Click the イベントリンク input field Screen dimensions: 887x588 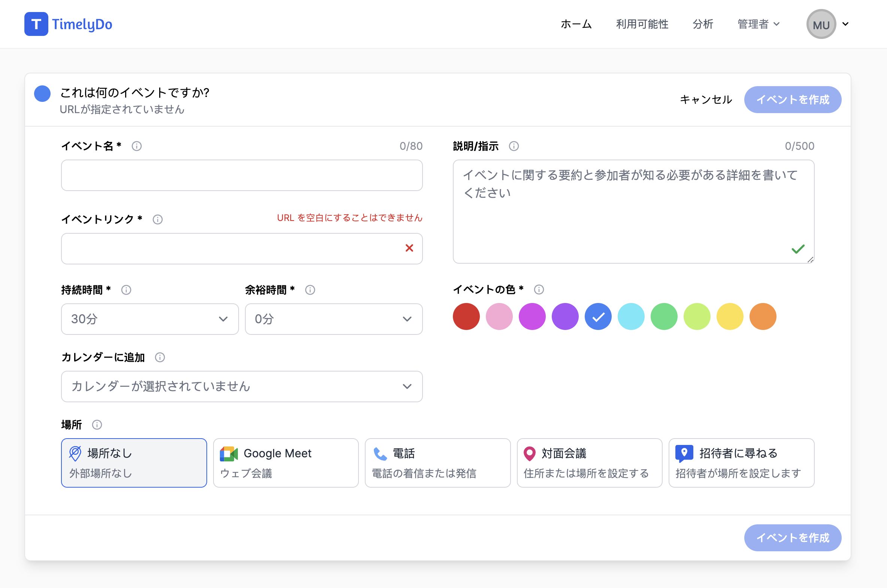(x=242, y=249)
